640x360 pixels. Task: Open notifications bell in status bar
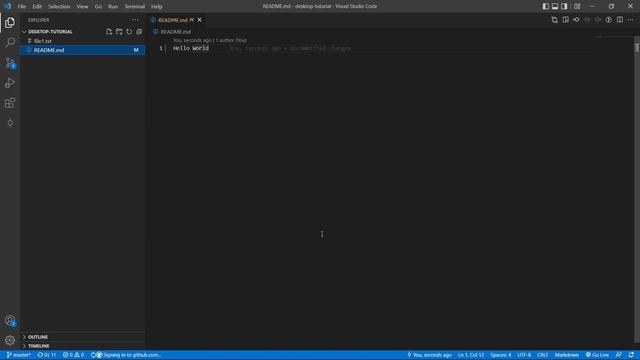tap(631, 355)
